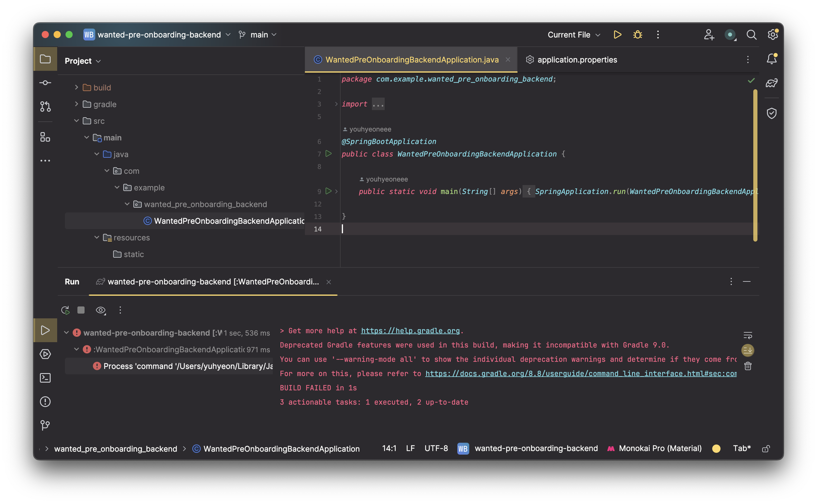Image resolution: width=817 pixels, height=504 pixels.
Task: Toggle read-only lock in status bar
Action: point(766,449)
